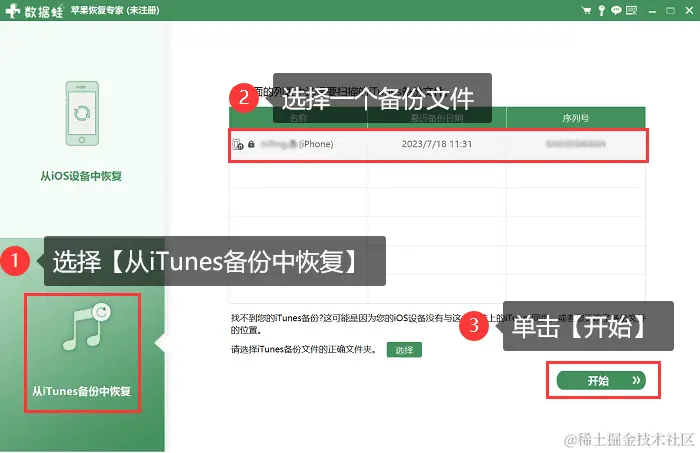Switch to 从iTunes备份中恢复 mode

click(82, 391)
